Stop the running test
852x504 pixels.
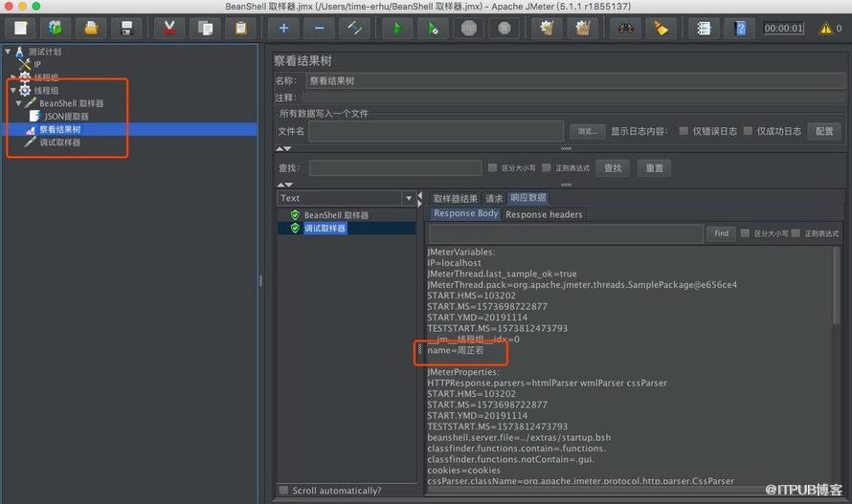[x=468, y=29]
